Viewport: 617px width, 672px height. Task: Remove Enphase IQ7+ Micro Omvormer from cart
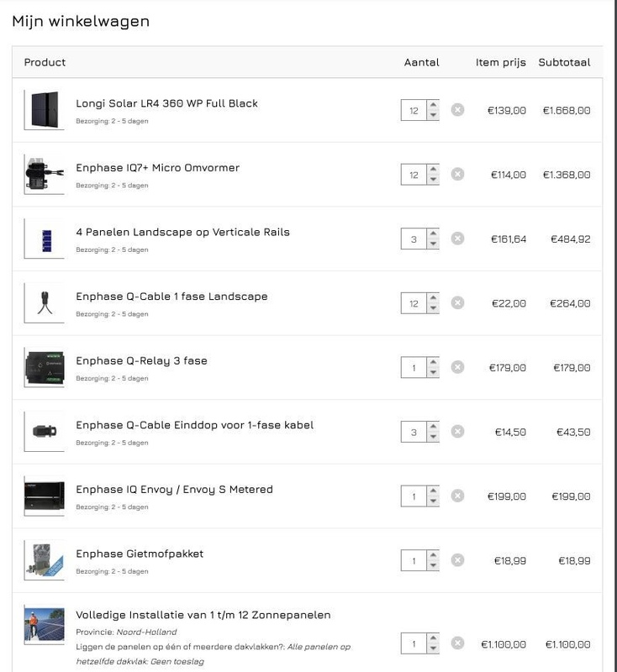[x=457, y=175]
